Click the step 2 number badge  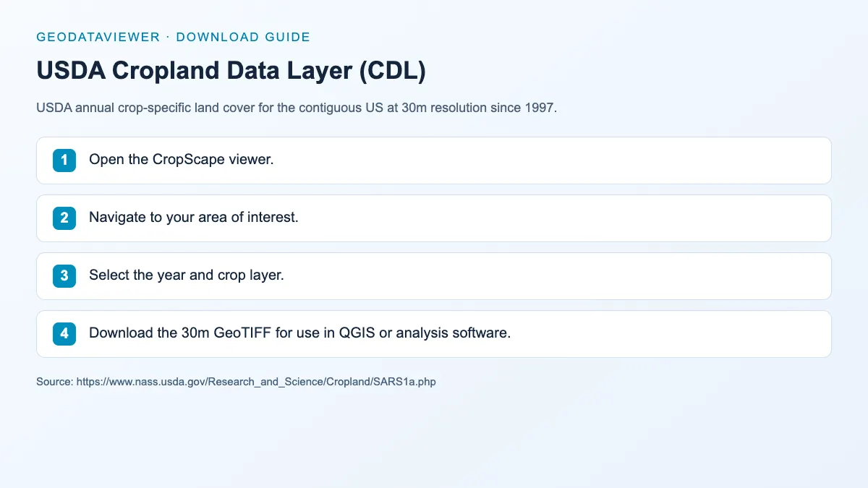pyautogui.click(x=64, y=218)
